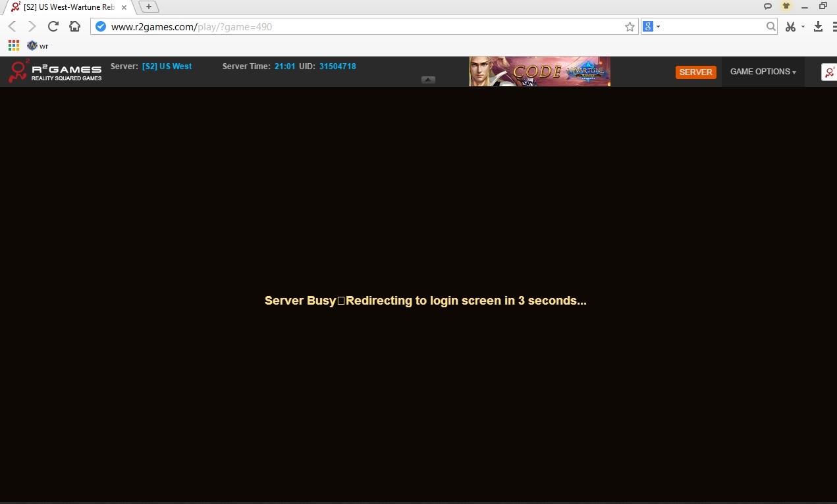Click the browser back arrow

pos(12,26)
